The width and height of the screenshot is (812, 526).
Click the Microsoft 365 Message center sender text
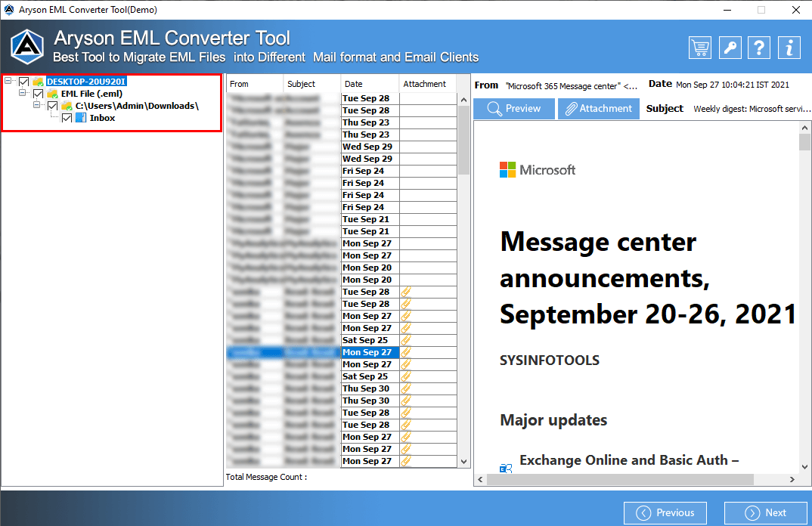click(572, 86)
